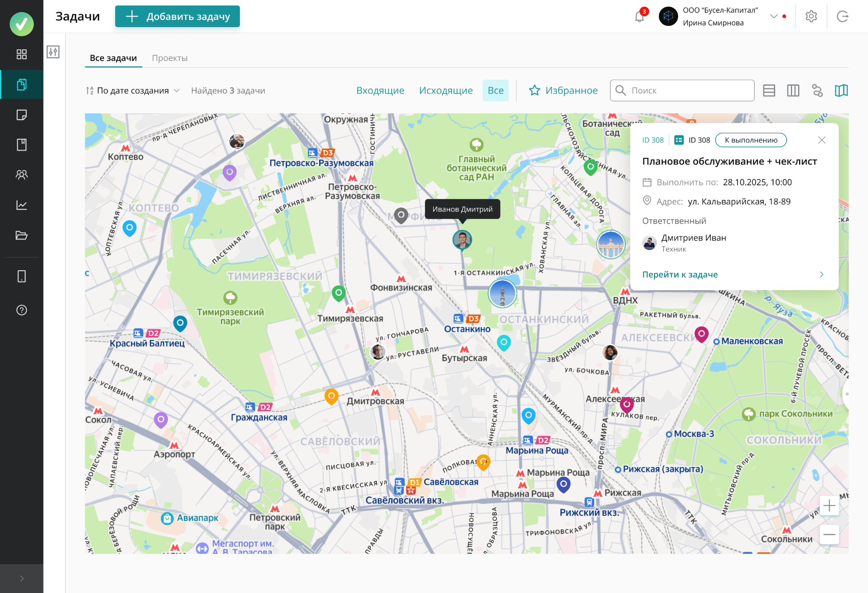Image resolution: width=868 pixels, height=593 pixels.
Task: Open filter settings sliders icon
Action: tap(53, 52)
